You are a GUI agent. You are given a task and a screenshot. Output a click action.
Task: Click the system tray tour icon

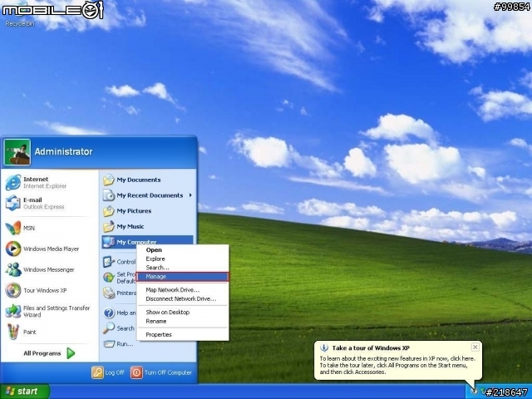(x=475, y=392)
